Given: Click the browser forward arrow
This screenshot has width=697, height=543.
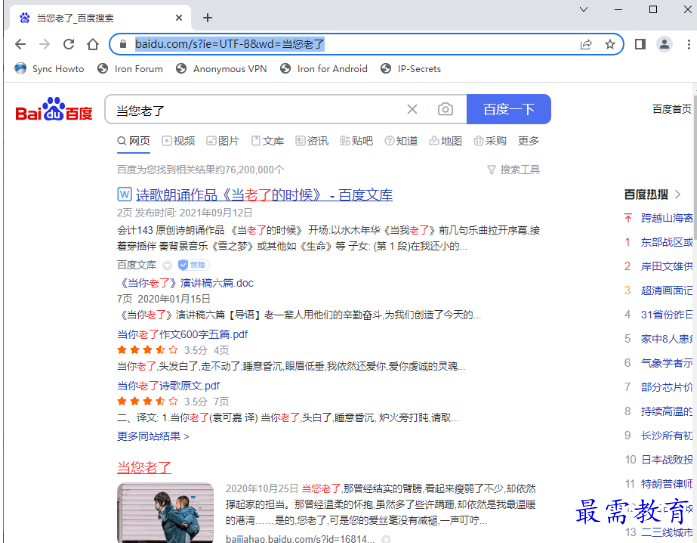Looking at the screenshot, I should click(x=44, y=44).
